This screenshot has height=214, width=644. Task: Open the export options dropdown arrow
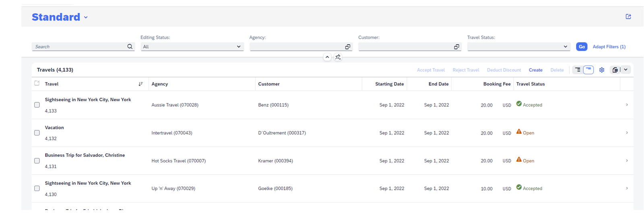tap(626, 70)
